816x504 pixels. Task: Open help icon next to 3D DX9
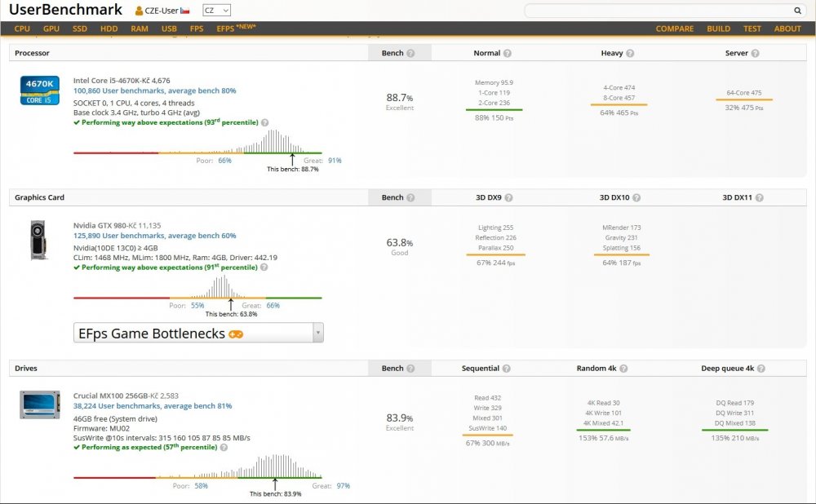(509, 197)
